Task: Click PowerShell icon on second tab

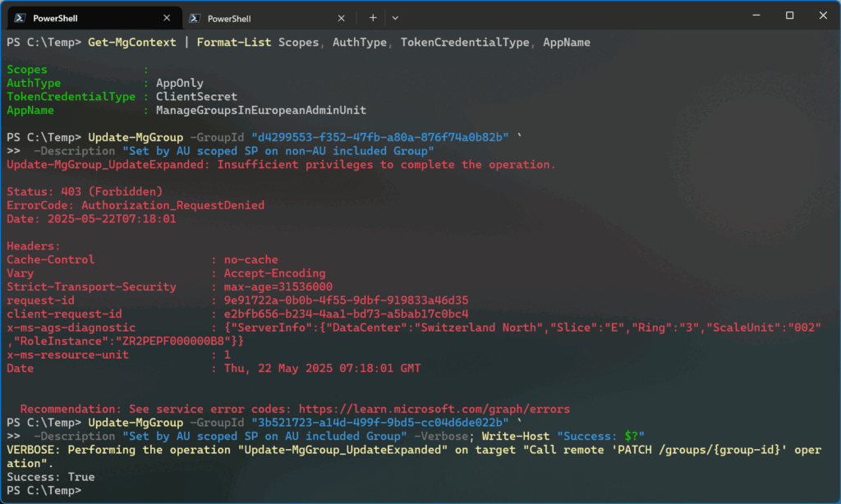Action: point(195,18)
